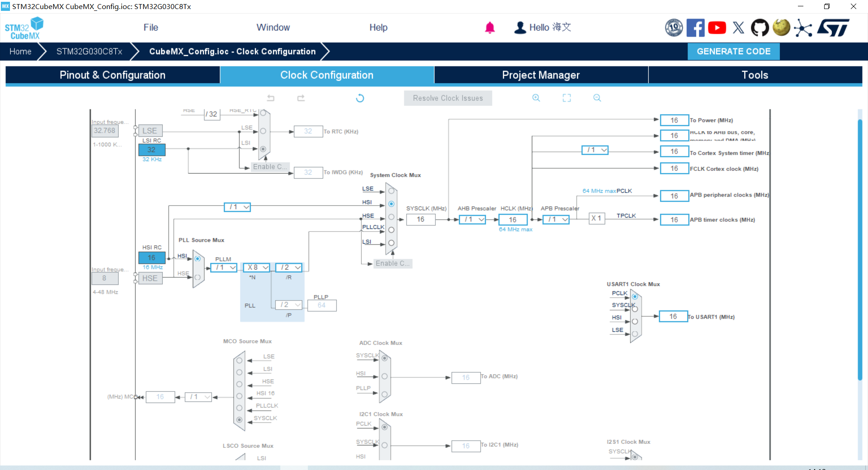Open the YouTube icon link

pyautogui.click(x=717, y=28)
